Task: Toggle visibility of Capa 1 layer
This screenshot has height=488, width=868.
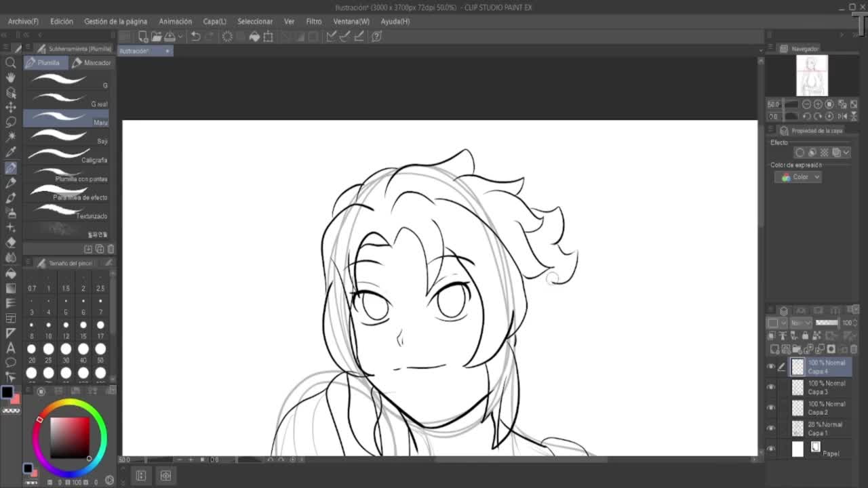Action: [x=771, y=428]
